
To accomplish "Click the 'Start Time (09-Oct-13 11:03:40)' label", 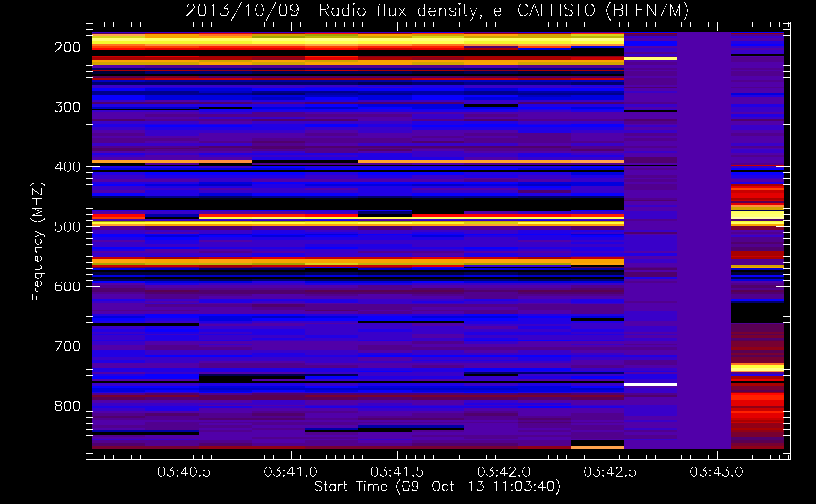I will click(x=437, y=487).
